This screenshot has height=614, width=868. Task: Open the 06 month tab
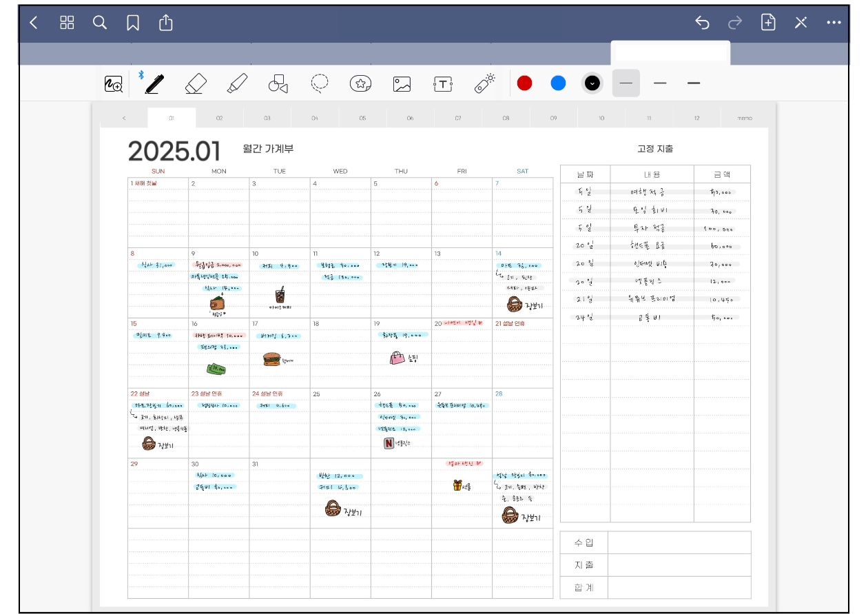coord(410,118)
